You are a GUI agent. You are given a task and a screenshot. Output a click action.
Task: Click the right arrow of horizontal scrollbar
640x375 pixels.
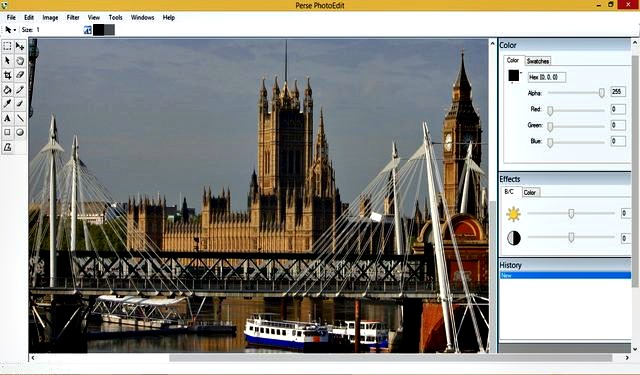coord(627,358)
